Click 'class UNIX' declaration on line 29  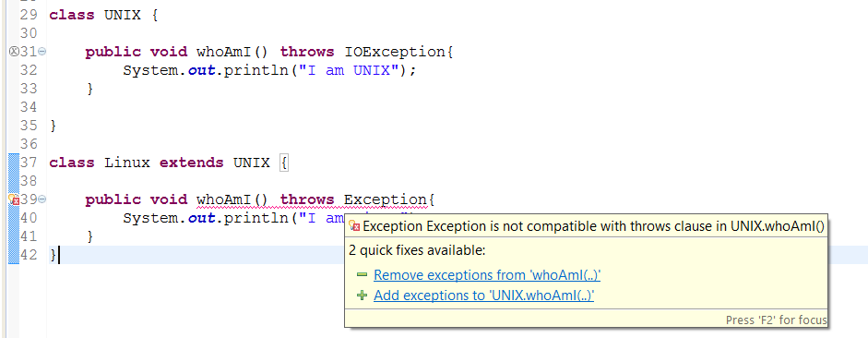click(x=95, y=15)
